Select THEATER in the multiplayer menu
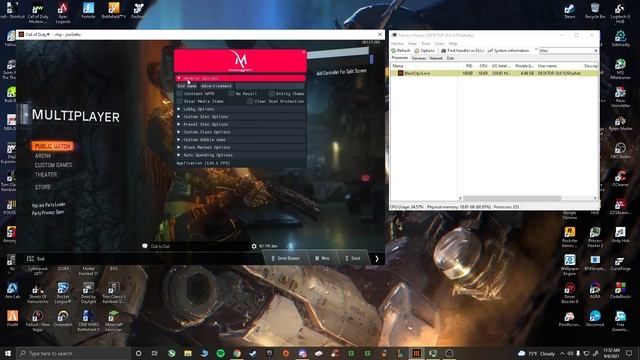640x360 pixels. [46, 174]
